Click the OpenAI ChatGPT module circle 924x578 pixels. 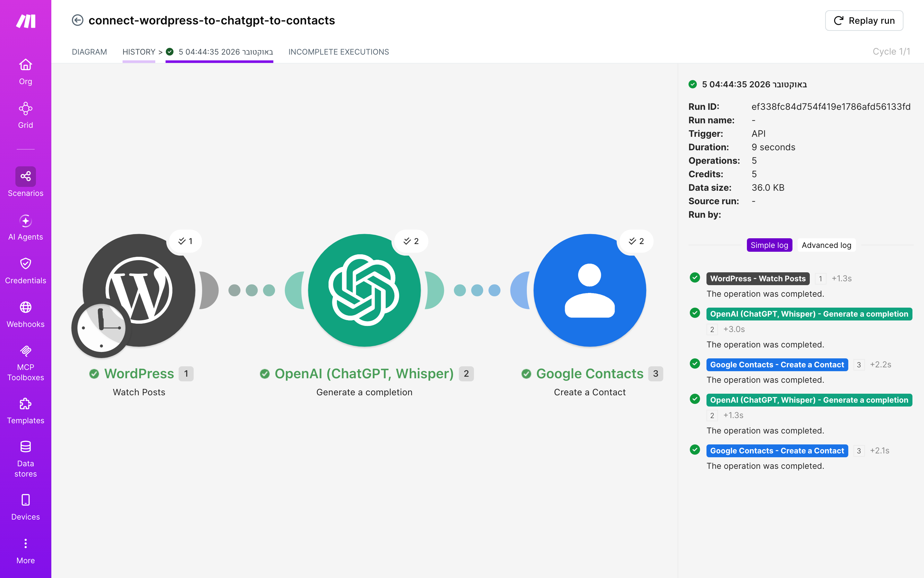[364, 290]
